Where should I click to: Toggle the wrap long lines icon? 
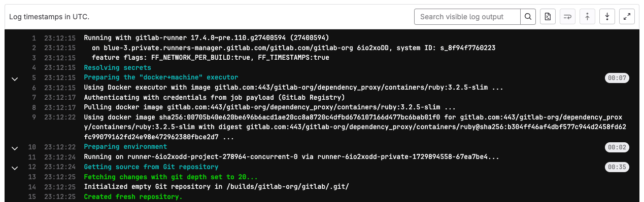pos(567,17)
